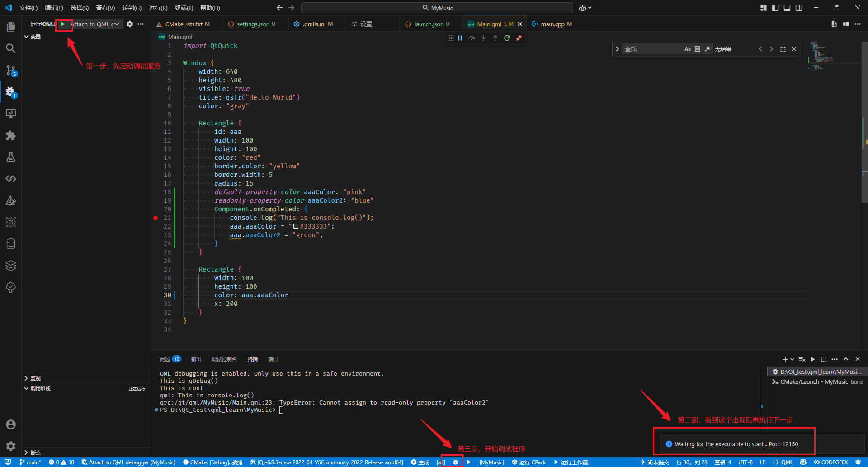Click the 生成 build button in status bar
The width and height of the screenshot is (868, 467).
420,462
